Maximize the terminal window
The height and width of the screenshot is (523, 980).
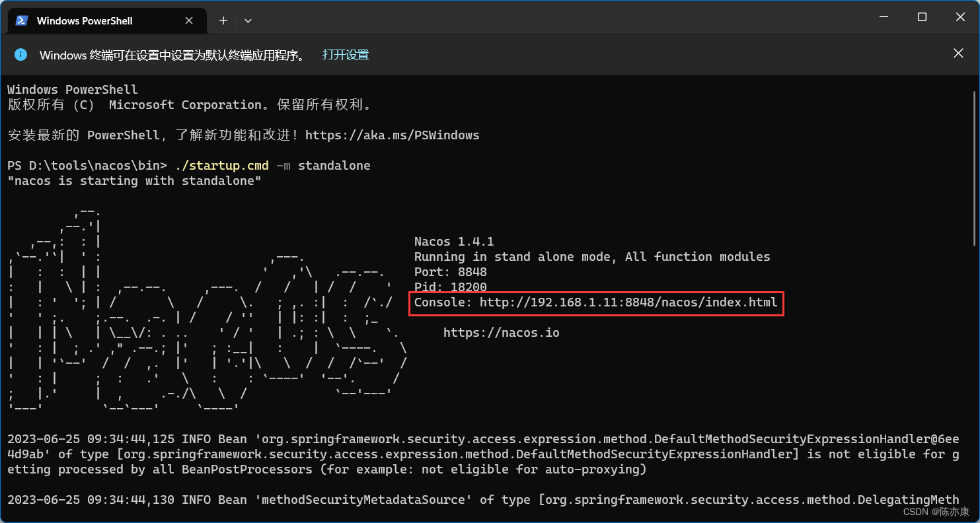coord(922,17)
